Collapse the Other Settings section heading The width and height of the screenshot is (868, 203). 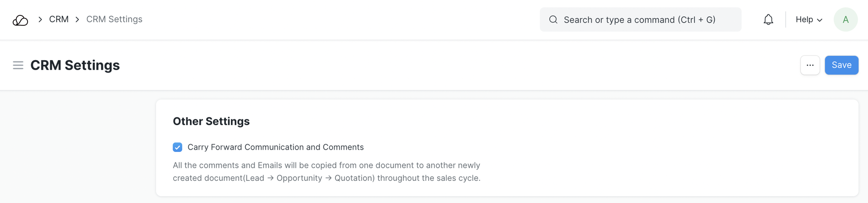(x=211, y=121)
